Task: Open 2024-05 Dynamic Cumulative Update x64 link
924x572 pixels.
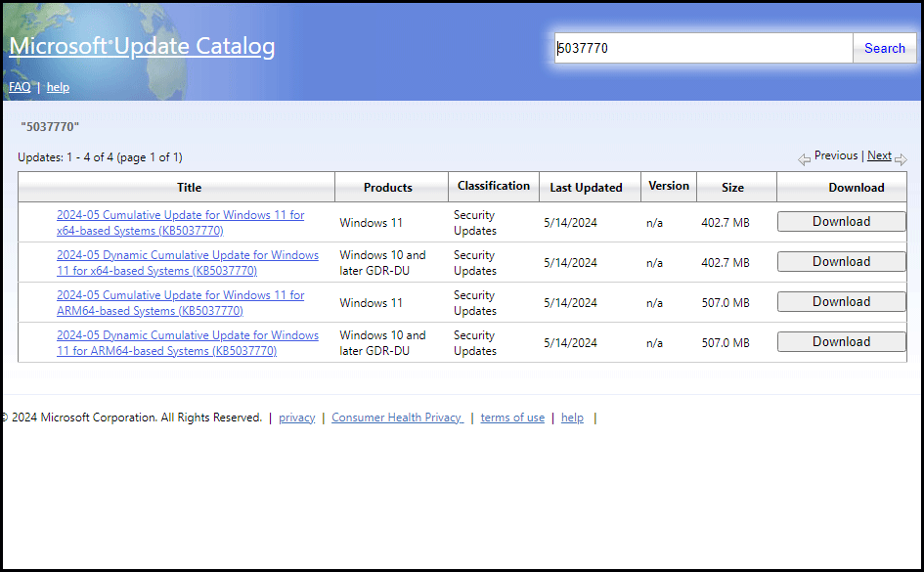Action: pyautogui.click(x=188, y=263)
